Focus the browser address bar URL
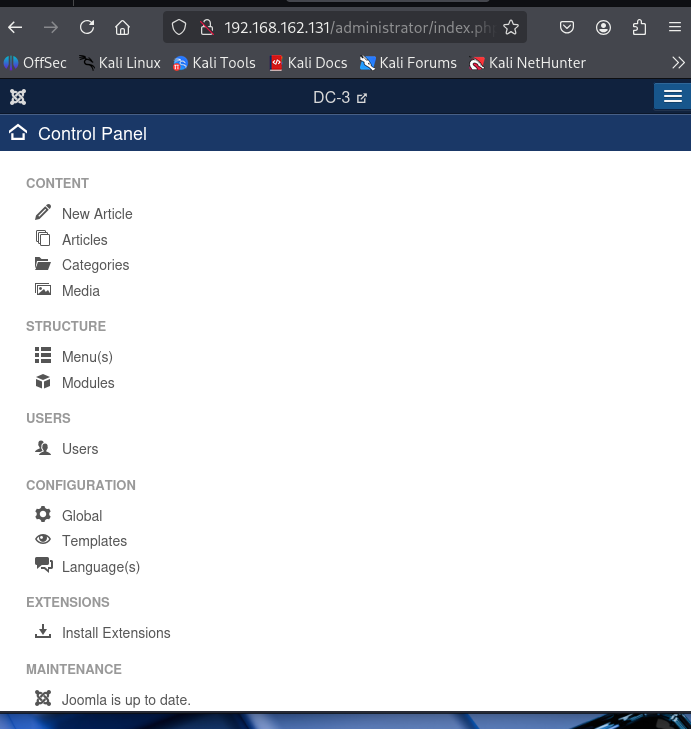Image resolution: width=691 pixels, height=729 pixels. click(358, 28)
